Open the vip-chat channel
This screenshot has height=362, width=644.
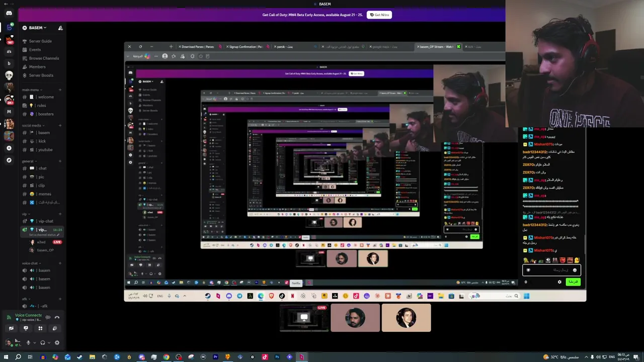point(42,221)
